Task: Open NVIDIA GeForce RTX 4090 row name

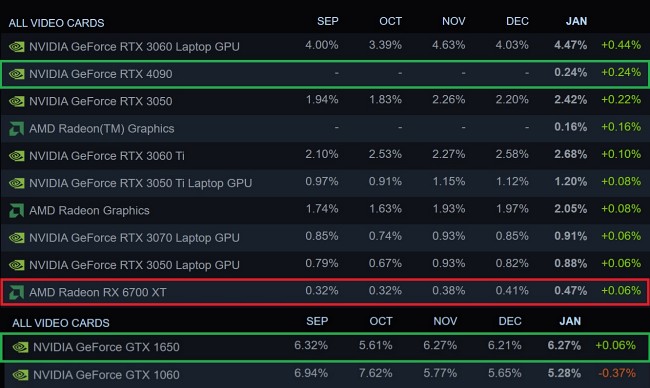Action: pyautogui.click(x=101, y=74)
